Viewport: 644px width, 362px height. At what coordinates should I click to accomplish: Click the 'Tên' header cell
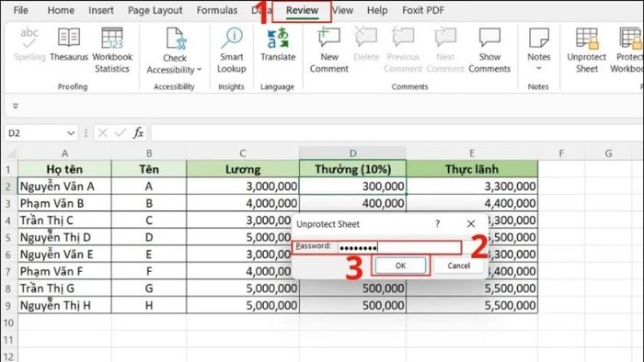point(149,169)
